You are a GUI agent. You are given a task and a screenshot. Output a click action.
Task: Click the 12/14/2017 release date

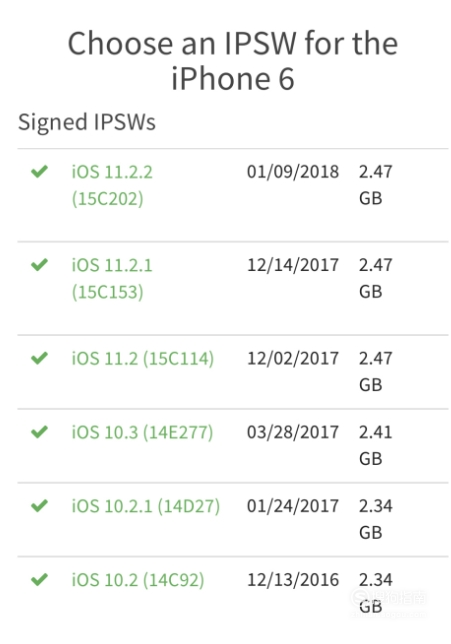pos(293,265)
